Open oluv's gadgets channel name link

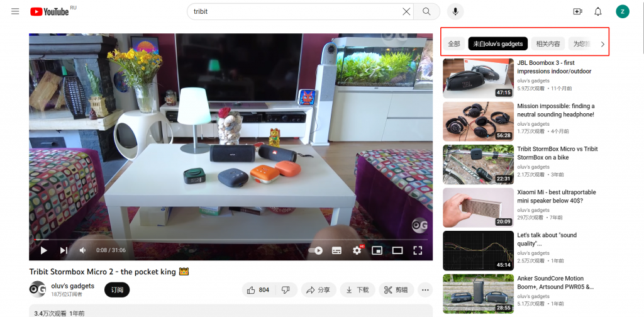click(73, 286)
